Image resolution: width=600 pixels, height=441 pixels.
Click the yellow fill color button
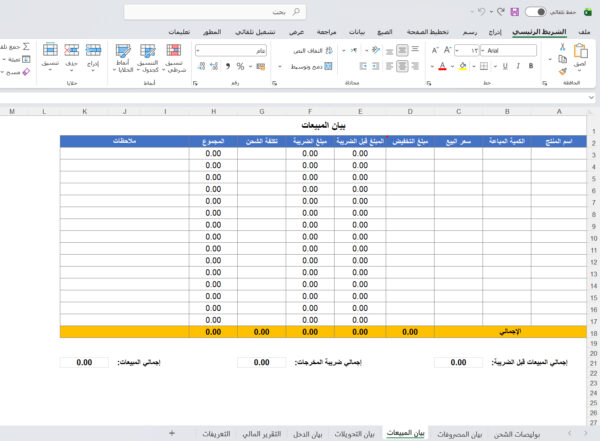[x=463, y=66]
